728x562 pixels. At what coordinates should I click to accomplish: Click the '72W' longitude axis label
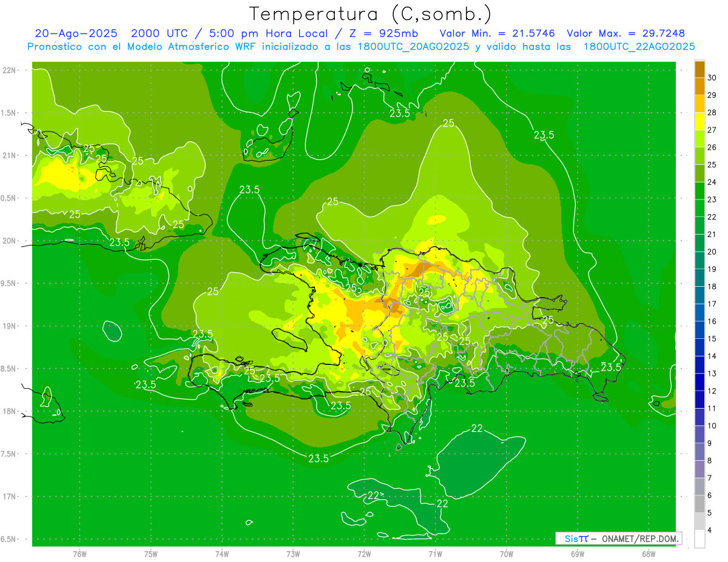[x=364, y=554]
